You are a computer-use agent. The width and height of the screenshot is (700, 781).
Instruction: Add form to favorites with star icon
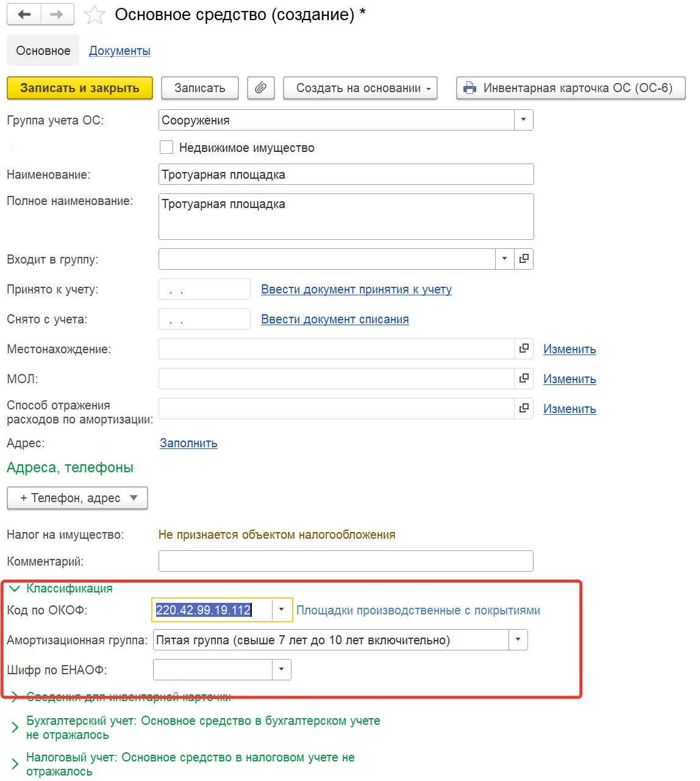(x=95, y=15)
